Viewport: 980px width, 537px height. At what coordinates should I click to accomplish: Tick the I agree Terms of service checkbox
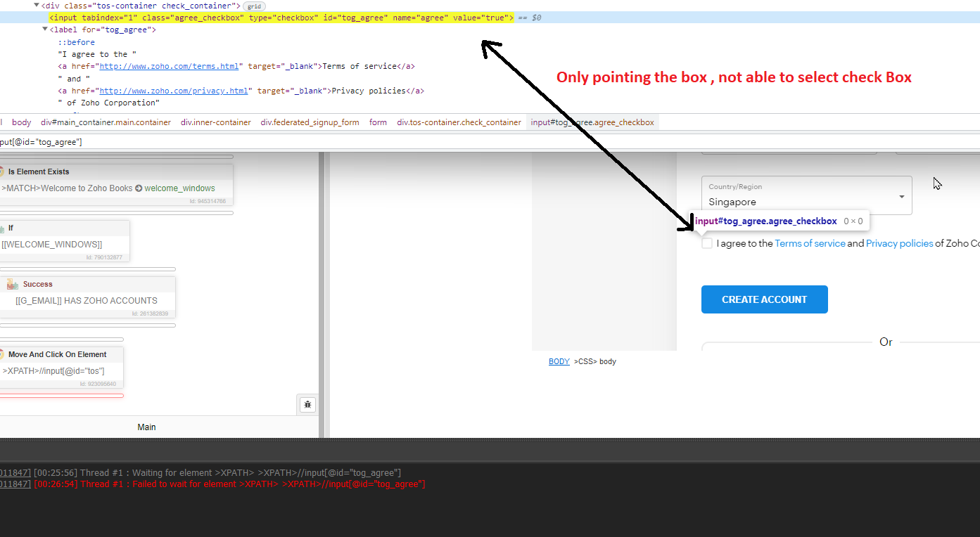[x=706, y=243]
